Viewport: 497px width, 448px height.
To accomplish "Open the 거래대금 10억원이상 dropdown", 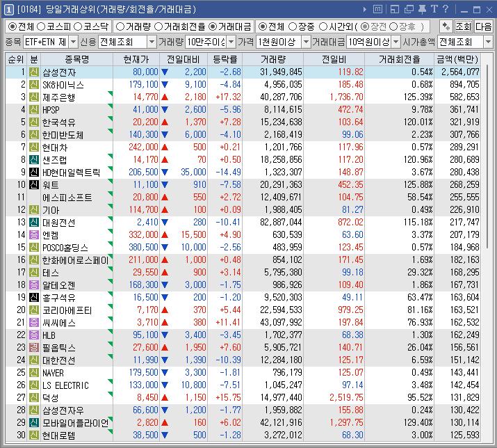I will (396, 42).
